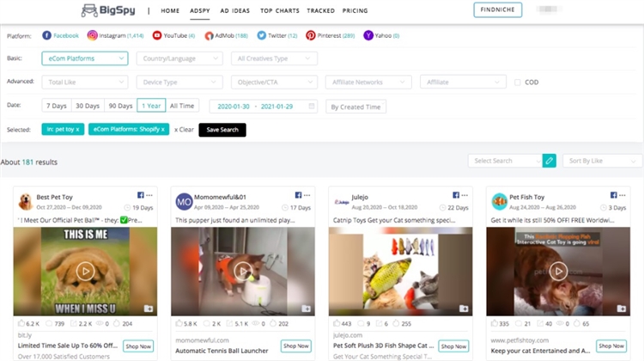Open the Sort By Like dropdown
Image resolution: width=644 pixels, height=361 pixels.
pyautogui.click(x=602, y=161)
